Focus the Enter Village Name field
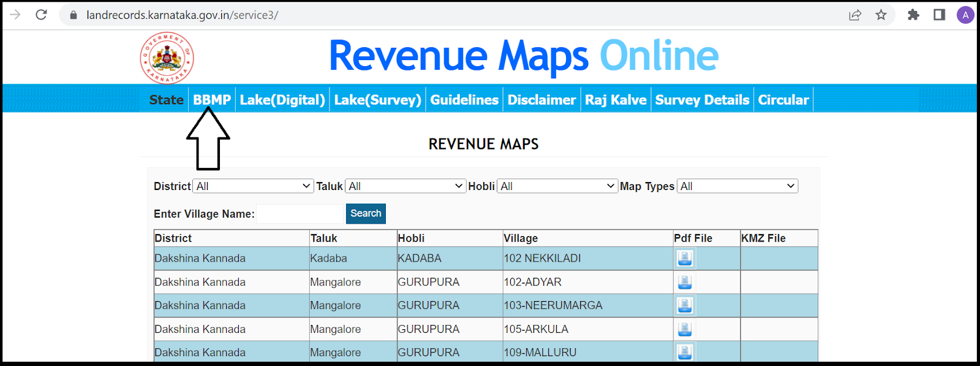 pos(301,213)
